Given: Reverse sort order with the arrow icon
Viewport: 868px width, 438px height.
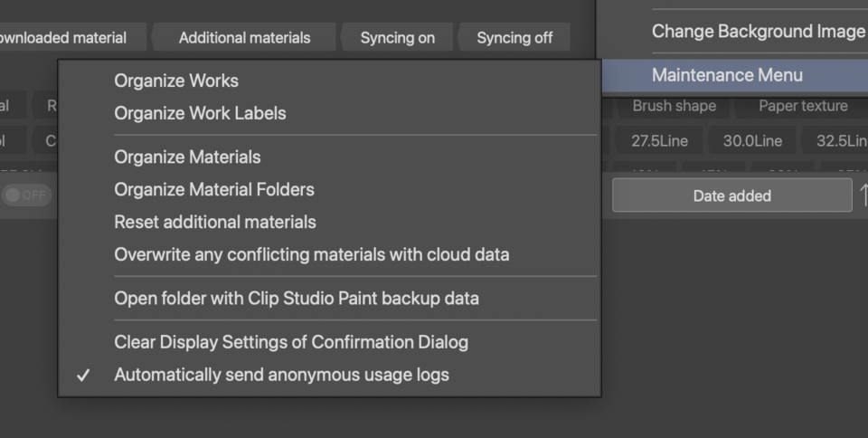Looking at the screenshot, I should coord(863,195).
